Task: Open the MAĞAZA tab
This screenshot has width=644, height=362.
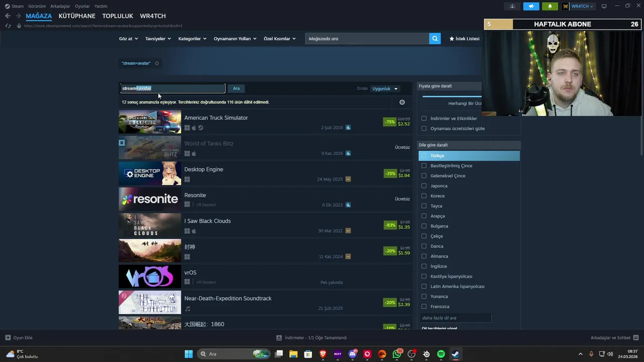Action: (x=39, y=16)
